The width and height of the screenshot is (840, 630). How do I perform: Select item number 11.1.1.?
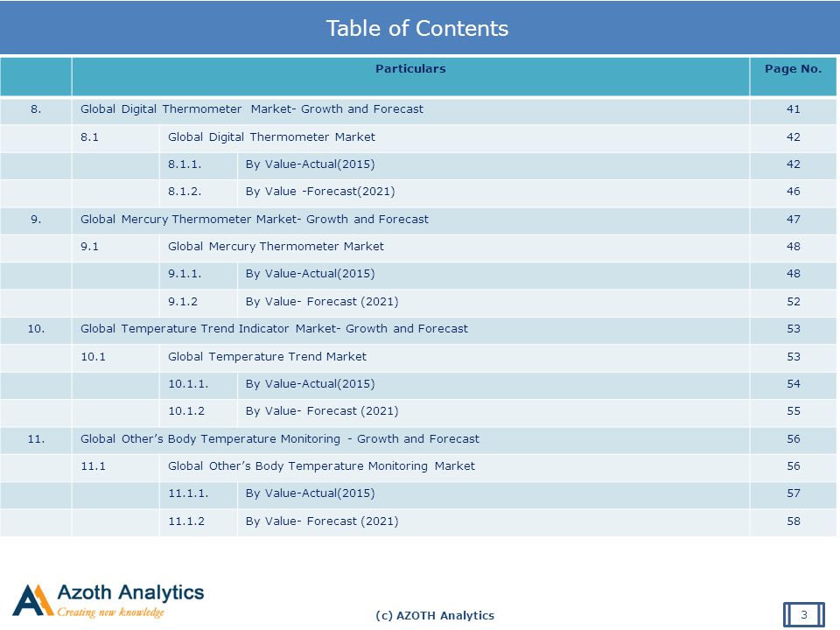click(188, 493)
